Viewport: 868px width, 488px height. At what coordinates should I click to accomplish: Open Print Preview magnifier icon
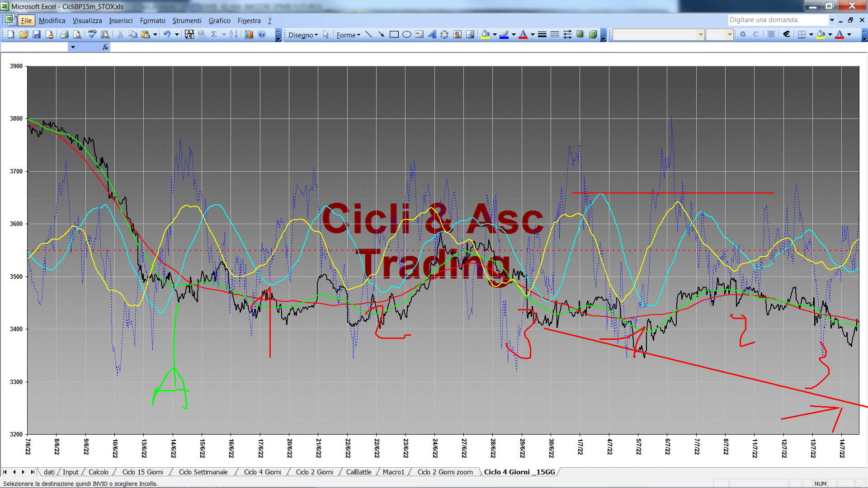click(x=77, y=34)
